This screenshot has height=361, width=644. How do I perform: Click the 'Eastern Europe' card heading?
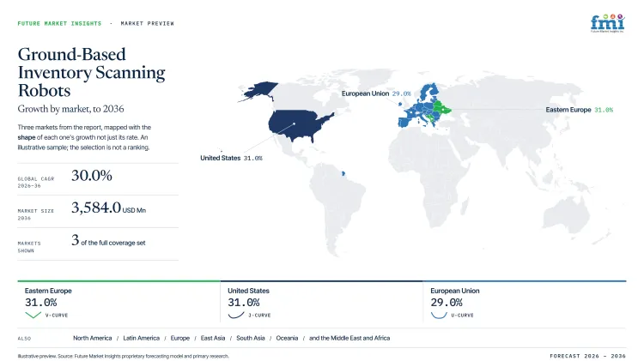[48, 291]
